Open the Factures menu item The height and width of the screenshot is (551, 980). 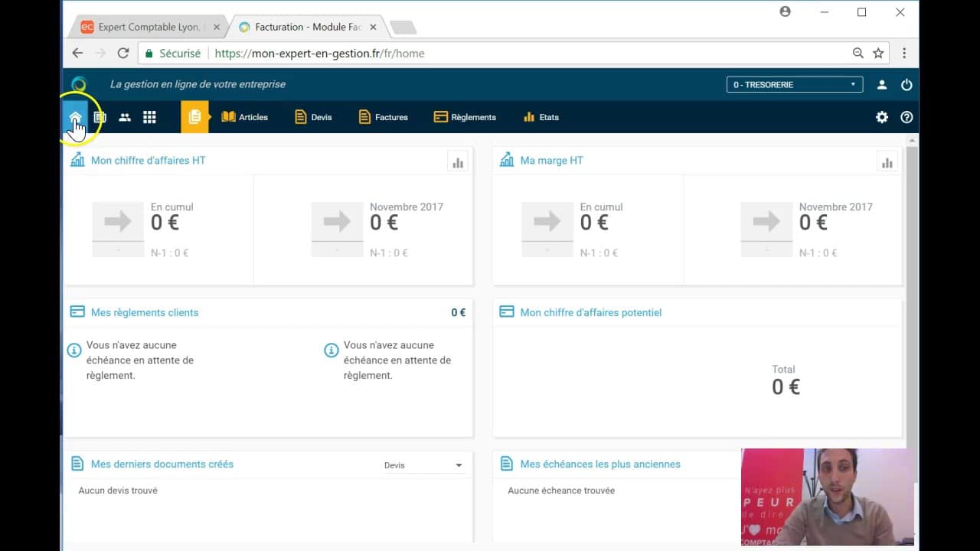click(x=383, y=116)
